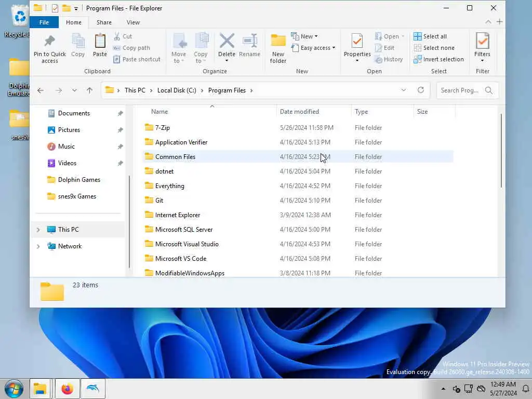Open recent locations dropdown arrow
The height and width of the screenshot is (399, 532).
[74, 90]
